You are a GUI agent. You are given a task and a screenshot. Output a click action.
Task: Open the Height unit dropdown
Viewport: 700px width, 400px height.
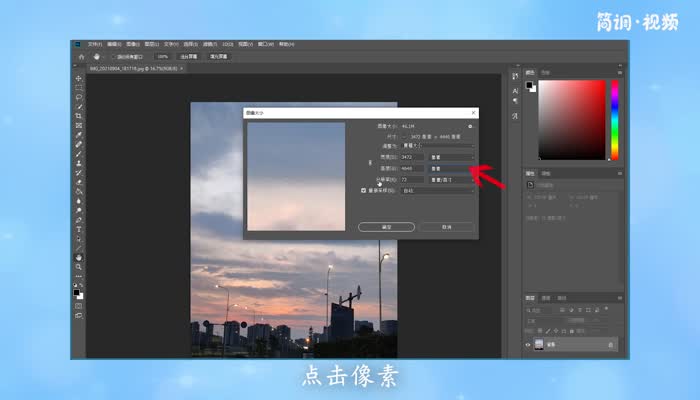click(449, 168)
